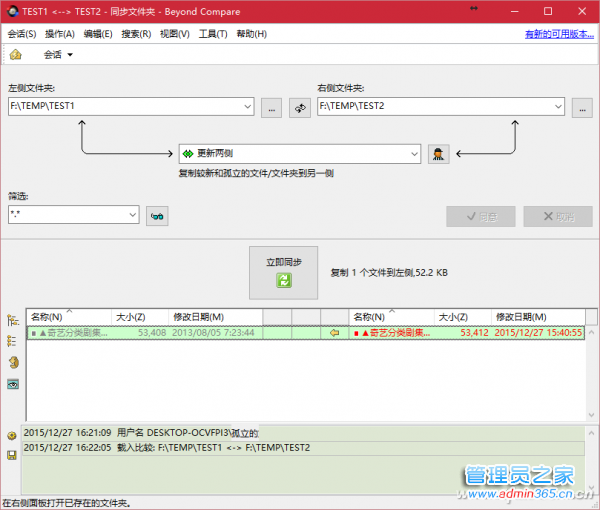Image resolution: width=600 pixels, height=510 pixels.
Task: Click the date 2013/08/05 7:23:44
Action: [x=213, y=333]
